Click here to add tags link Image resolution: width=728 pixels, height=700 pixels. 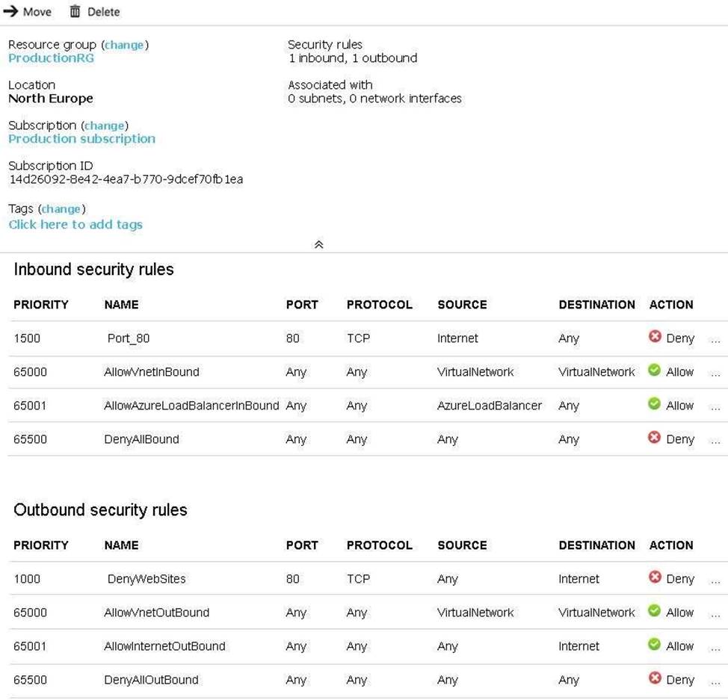point(75,224)
